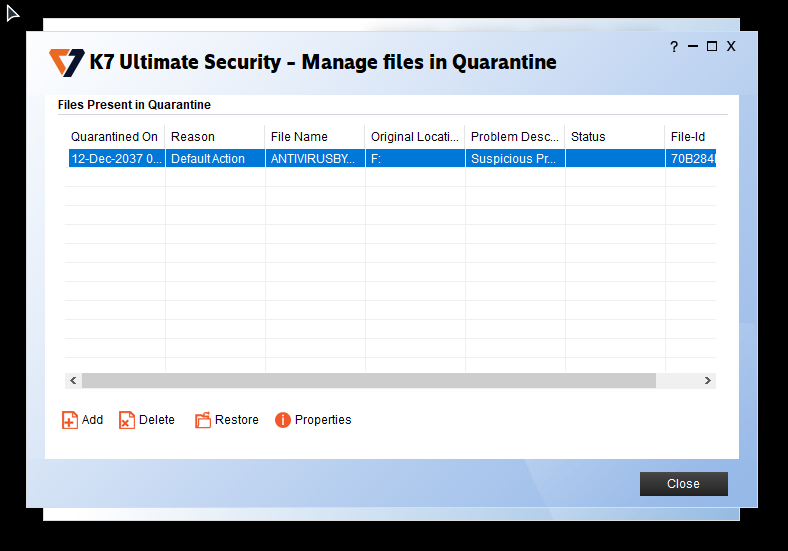The image size is (788, 551).
Task: Select the F: original location cell
Action: [415, 158]
